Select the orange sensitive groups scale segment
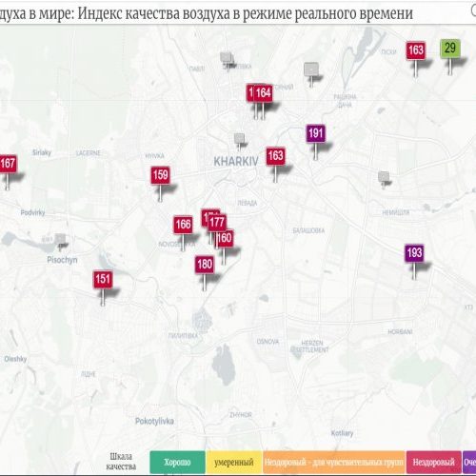476x476 pixels. click(334, 462)
